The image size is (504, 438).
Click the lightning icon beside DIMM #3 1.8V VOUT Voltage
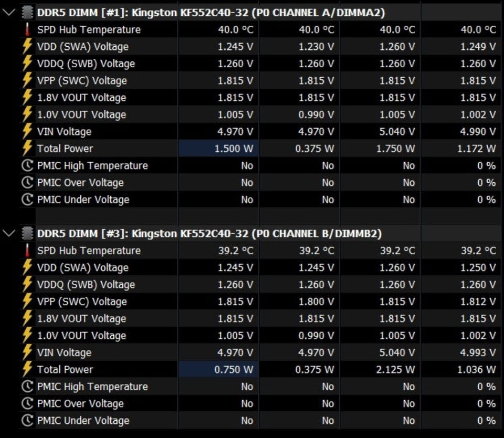click(x=27, y=319)
